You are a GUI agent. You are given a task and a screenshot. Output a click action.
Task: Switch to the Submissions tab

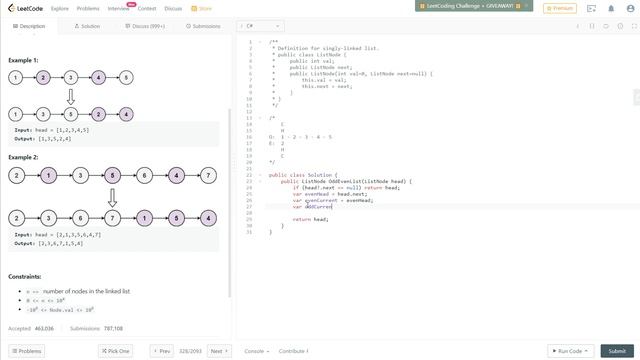pyautogui.click(x=203, y=26)
